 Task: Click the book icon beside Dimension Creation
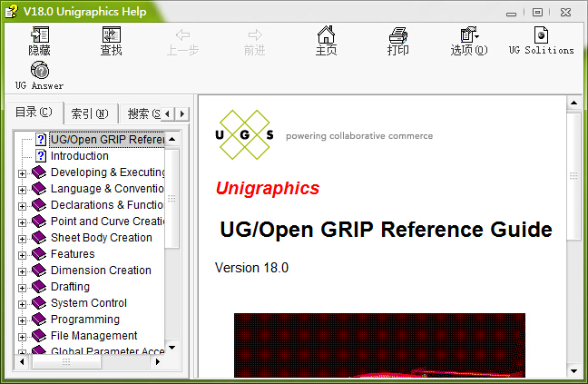39,270
